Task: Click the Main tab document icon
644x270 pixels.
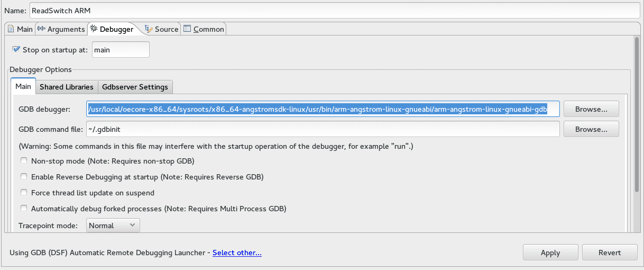Action: tap(11, 29)
